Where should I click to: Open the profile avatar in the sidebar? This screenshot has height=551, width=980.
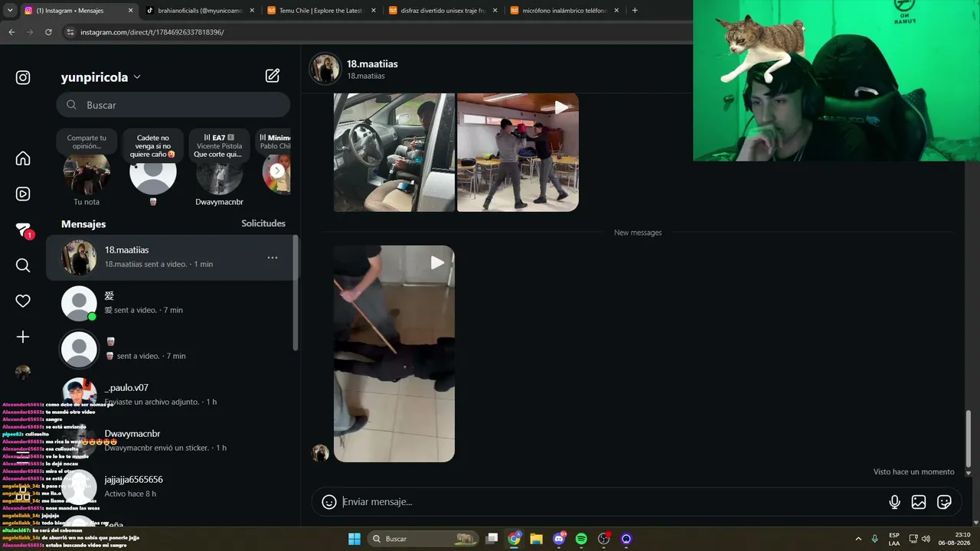[23, 372]
